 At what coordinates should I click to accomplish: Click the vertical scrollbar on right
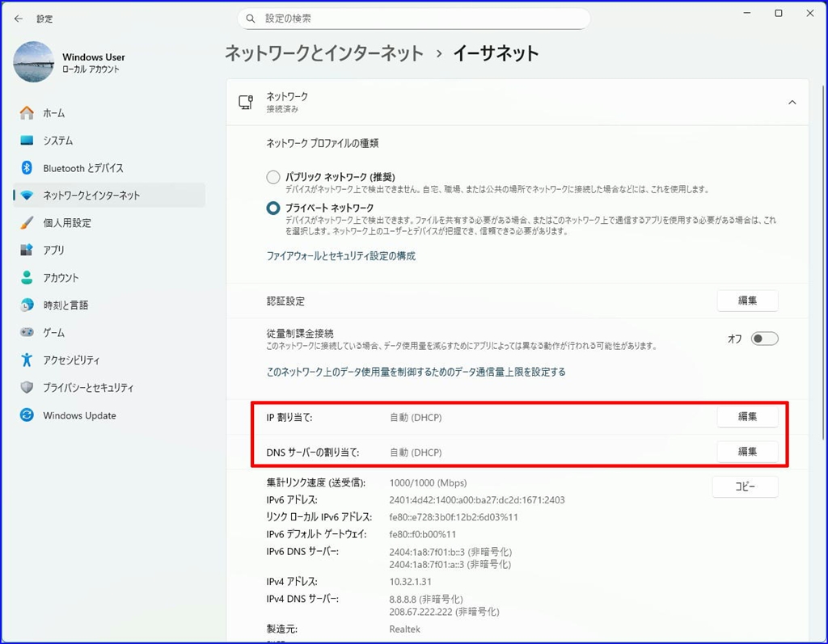coord(822,263)
